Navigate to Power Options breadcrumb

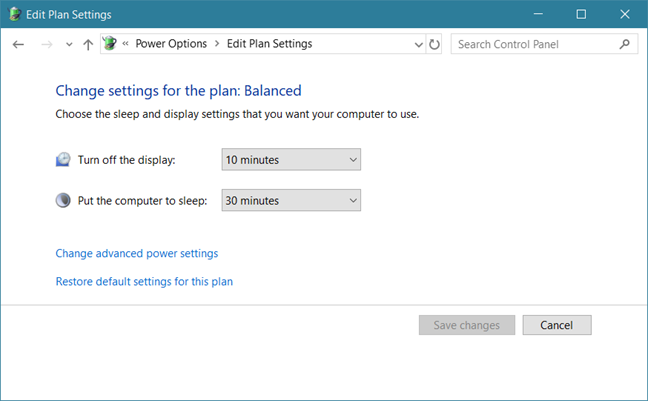(171, 44)
